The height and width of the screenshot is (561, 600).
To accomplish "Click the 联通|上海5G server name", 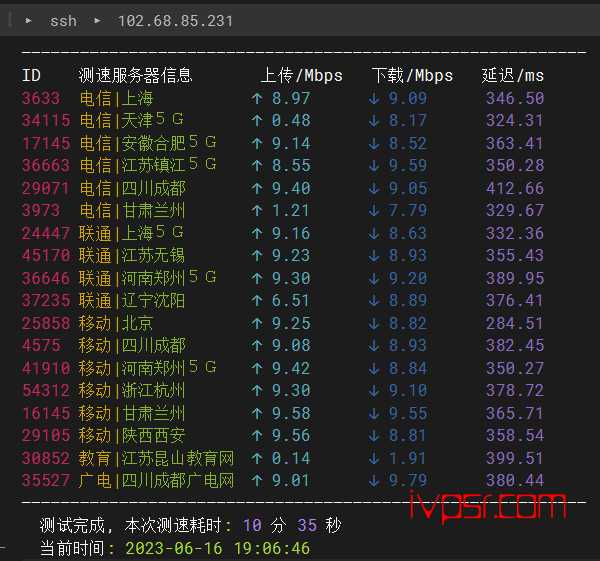I will (131, 233).
